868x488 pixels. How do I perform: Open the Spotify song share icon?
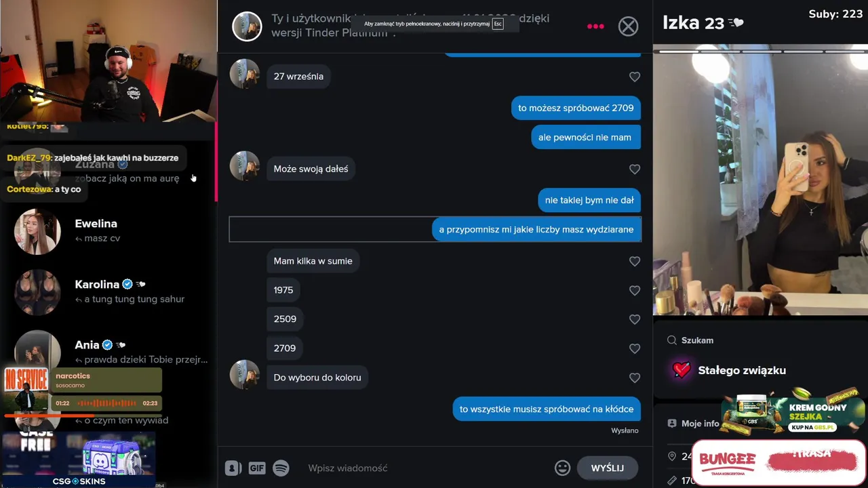coord(281,468)
